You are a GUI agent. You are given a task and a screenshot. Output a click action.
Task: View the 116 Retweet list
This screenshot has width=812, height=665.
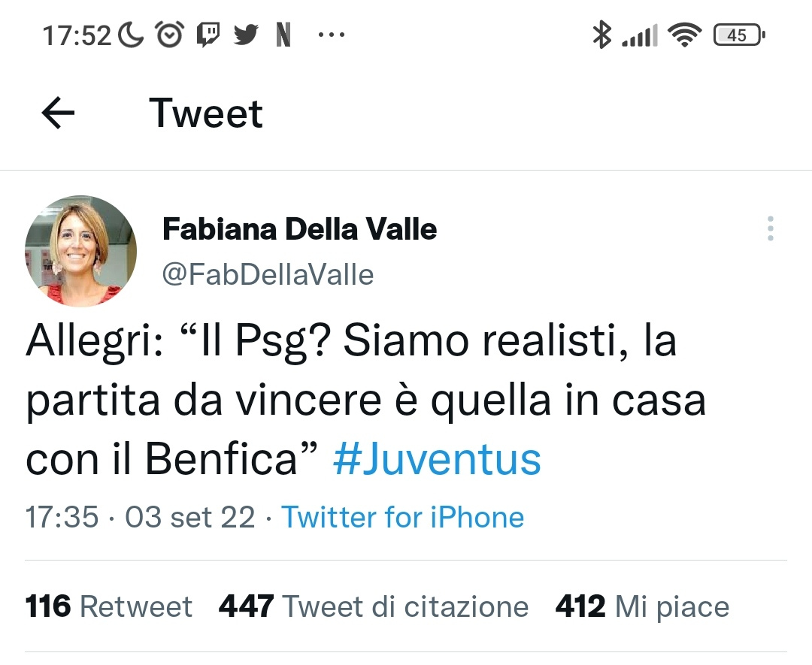pos(109,606)
